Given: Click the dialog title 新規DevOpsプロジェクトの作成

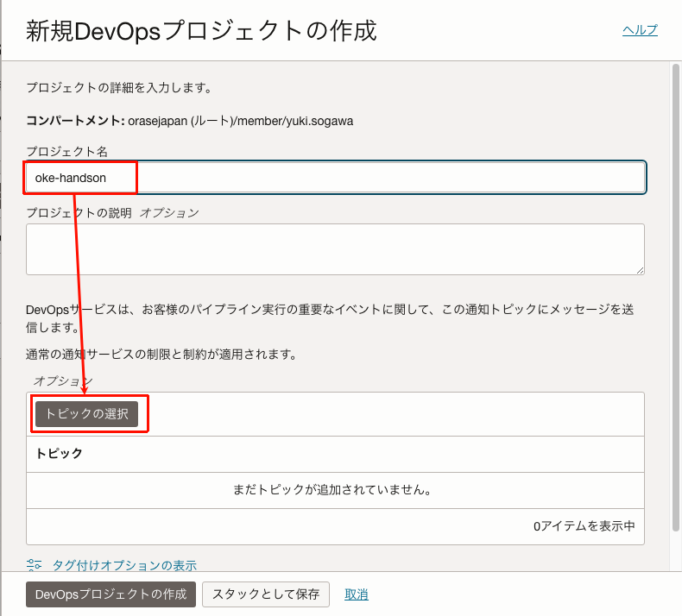Looking at the screenshot, I should pyautogui.click(x=201, y=31).
